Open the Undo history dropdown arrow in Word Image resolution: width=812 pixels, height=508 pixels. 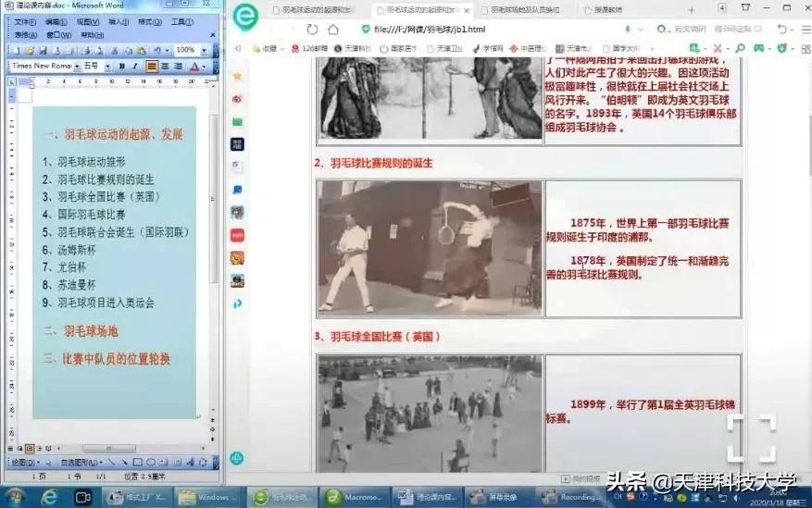click(x=167, y=50)
